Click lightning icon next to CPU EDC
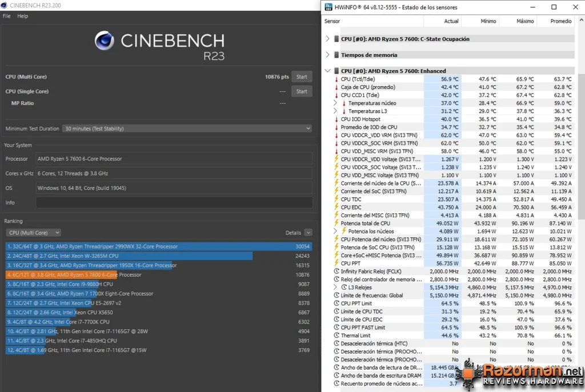Screen dimensions: 585x392 [336, 207]
